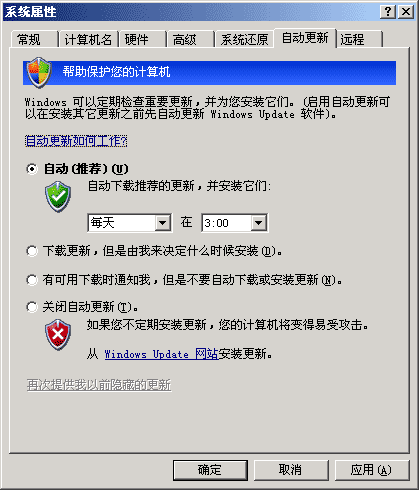Viewport: 419px width, 490px height.
Task: Click the red X shield icon
Action: click(x=58, y=335)
